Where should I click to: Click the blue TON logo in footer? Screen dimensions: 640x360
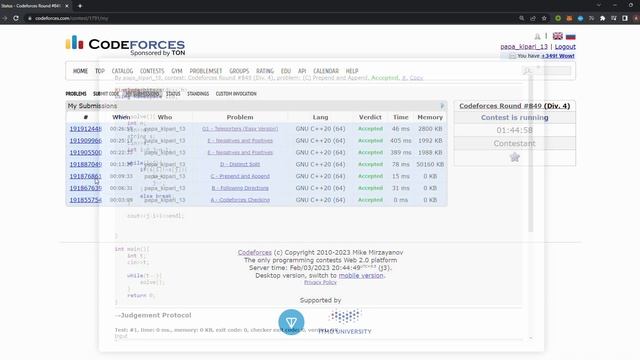point(291,322)
